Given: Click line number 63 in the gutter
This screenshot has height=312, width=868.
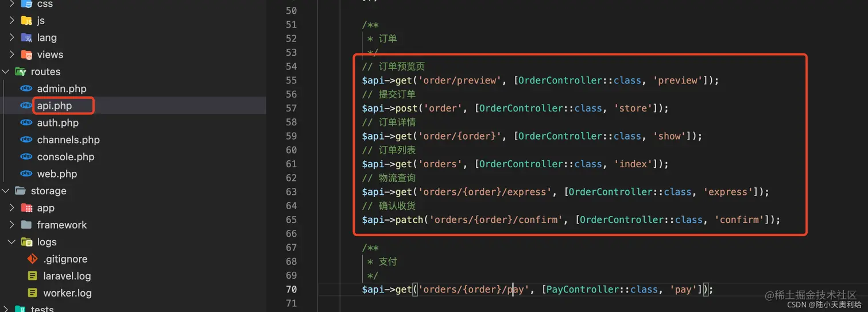Looking at the screenshot, I should (291, 192).
